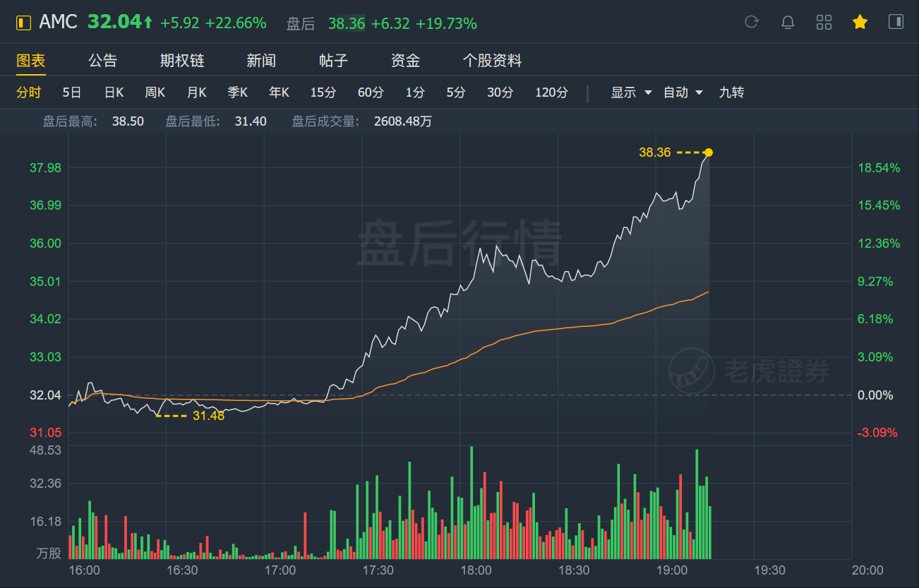The height and width of the screenshot is (588, 919).
Task: Click the 17:30 time axis label
Action: 378,570
